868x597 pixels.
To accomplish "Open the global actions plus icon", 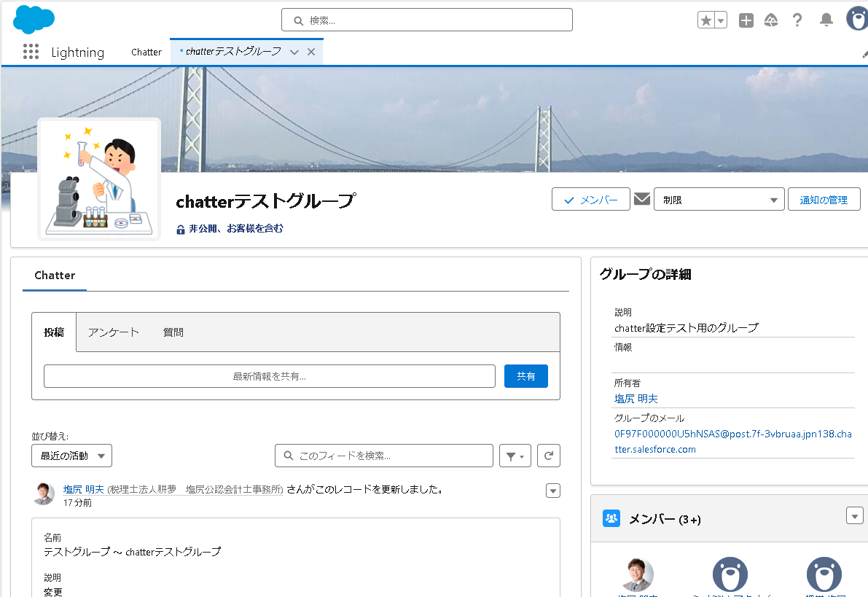I will tap(746, 20).
